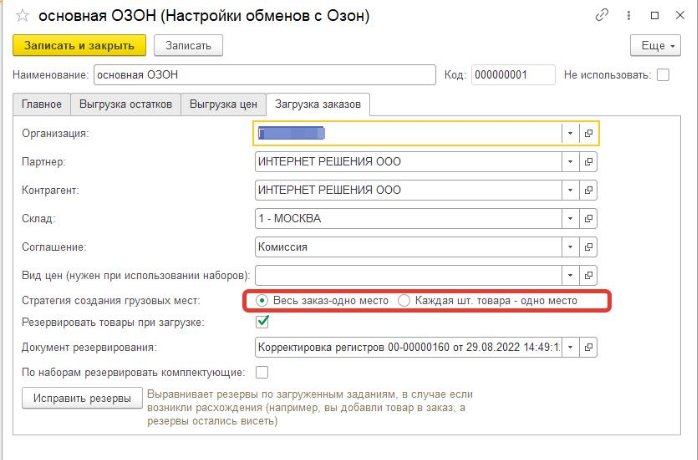698x460 pixels.
Task: Click the Наименование input field
Action: click(x=264, y=75)
